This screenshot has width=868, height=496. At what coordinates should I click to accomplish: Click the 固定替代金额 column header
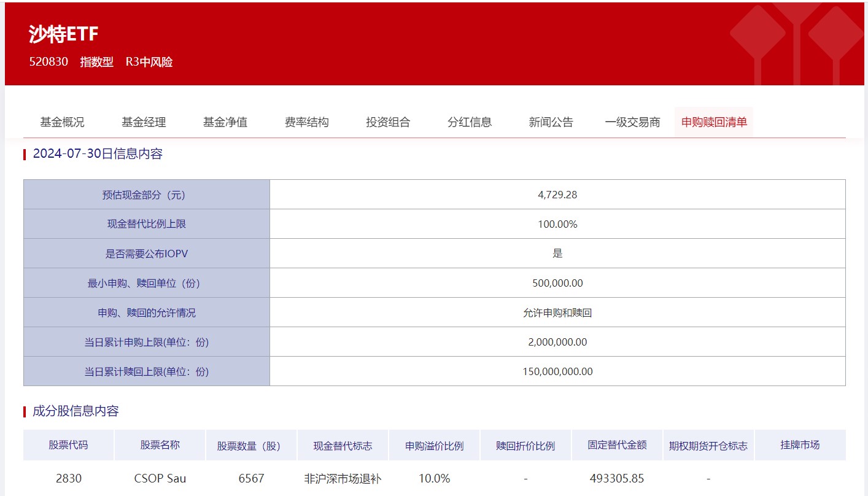click(617, 445)
